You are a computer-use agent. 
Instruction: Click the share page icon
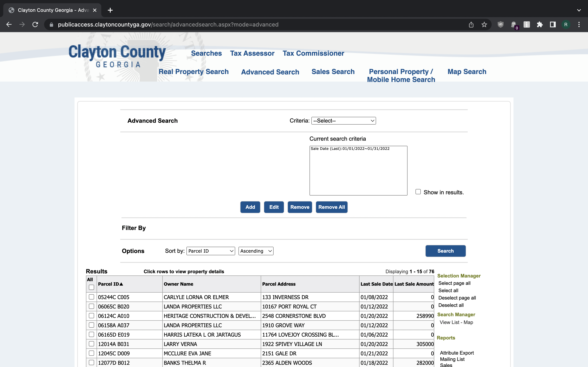pos(471,24)
